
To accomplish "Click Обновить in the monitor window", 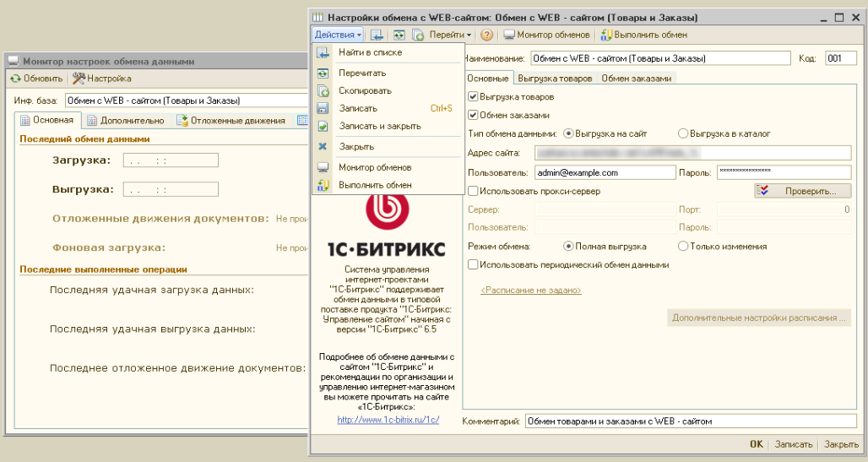I will click(x=36, y=79).
